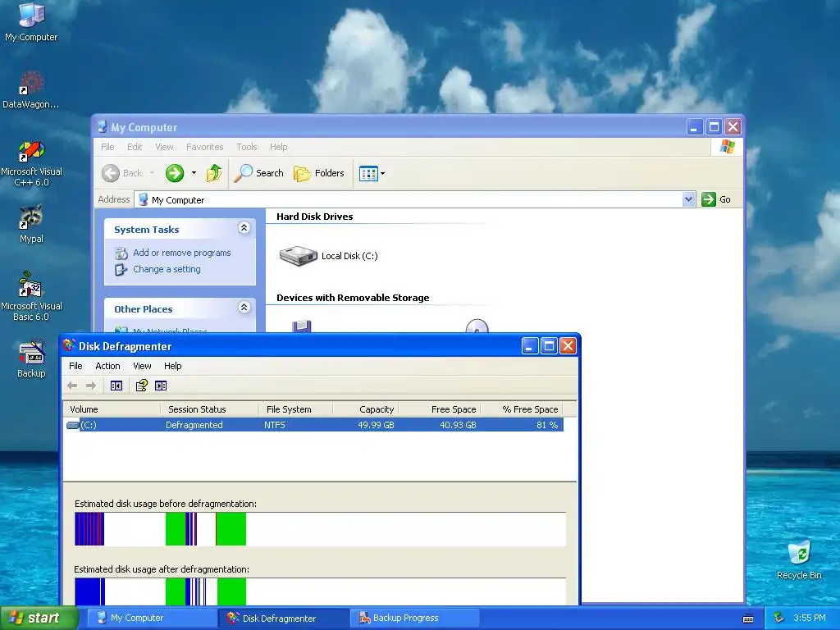Open the Edit menu in My Computer
840x630 pixels.
[x=135, y=147]
